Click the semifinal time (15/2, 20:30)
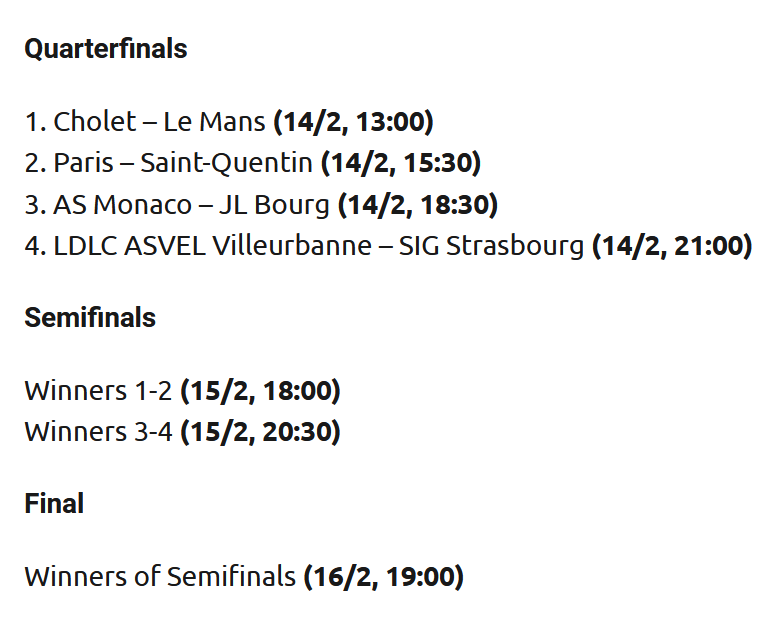 click(260, 432)
